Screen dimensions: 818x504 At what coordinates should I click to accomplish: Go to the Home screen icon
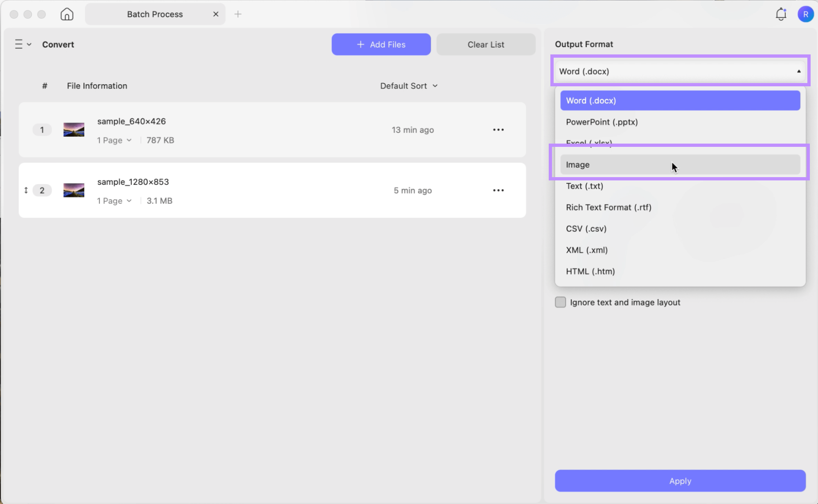click(x=67, y=14)
